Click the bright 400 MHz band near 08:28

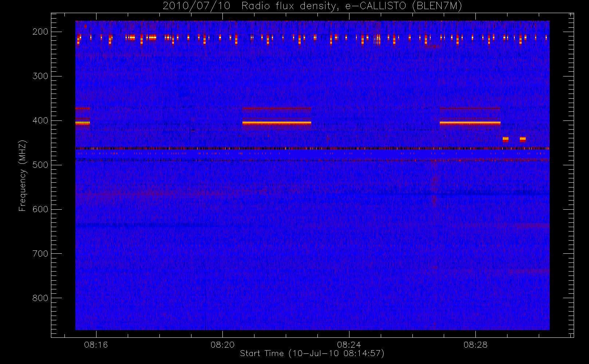point(470,123)
